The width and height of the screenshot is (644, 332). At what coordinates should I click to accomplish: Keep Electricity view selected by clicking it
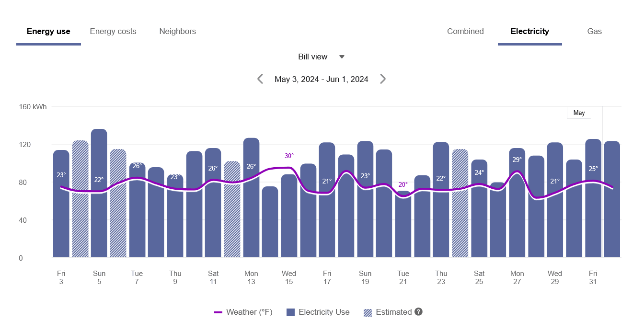(530, 31)
